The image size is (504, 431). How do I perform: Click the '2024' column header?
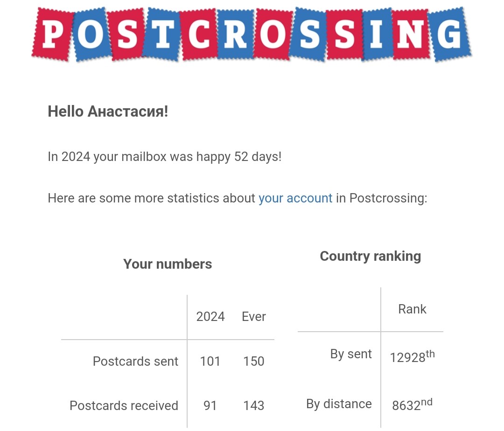click(210, 317)
